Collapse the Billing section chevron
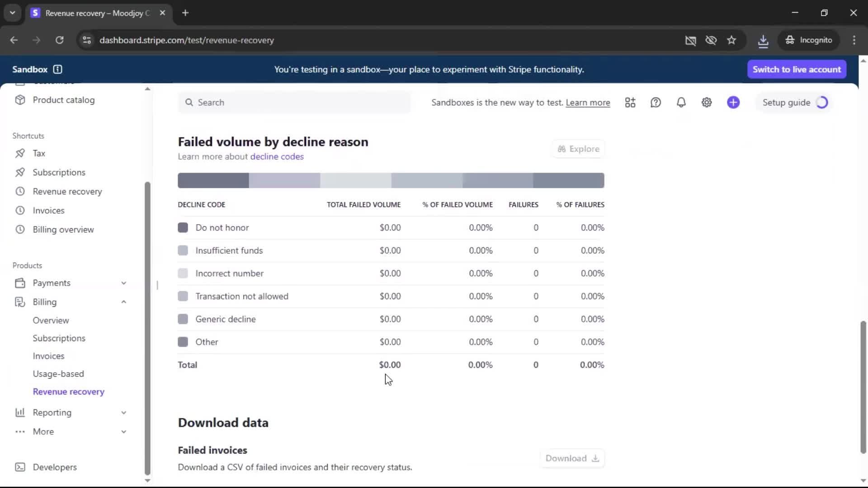This screenshot has height=488, width=868. 123,302
